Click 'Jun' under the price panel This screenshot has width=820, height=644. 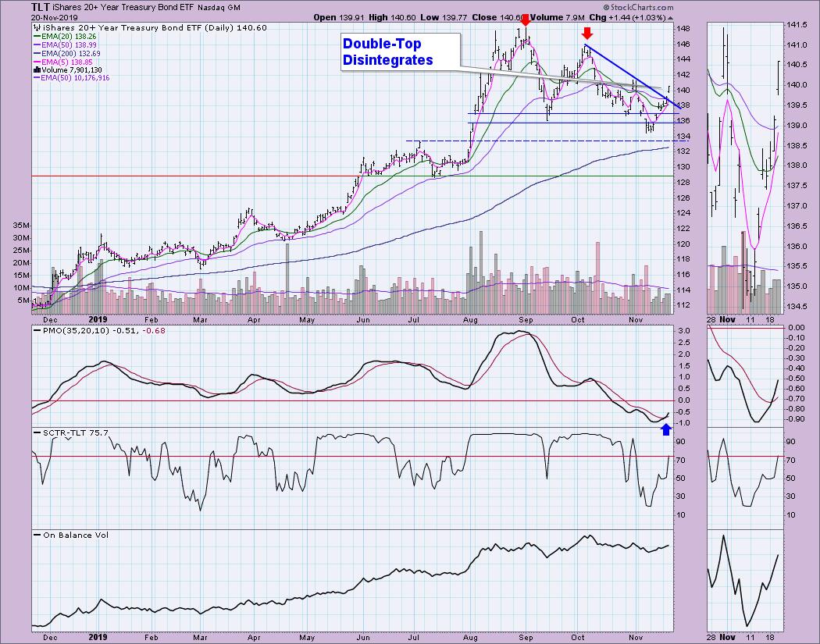point(362,319)
